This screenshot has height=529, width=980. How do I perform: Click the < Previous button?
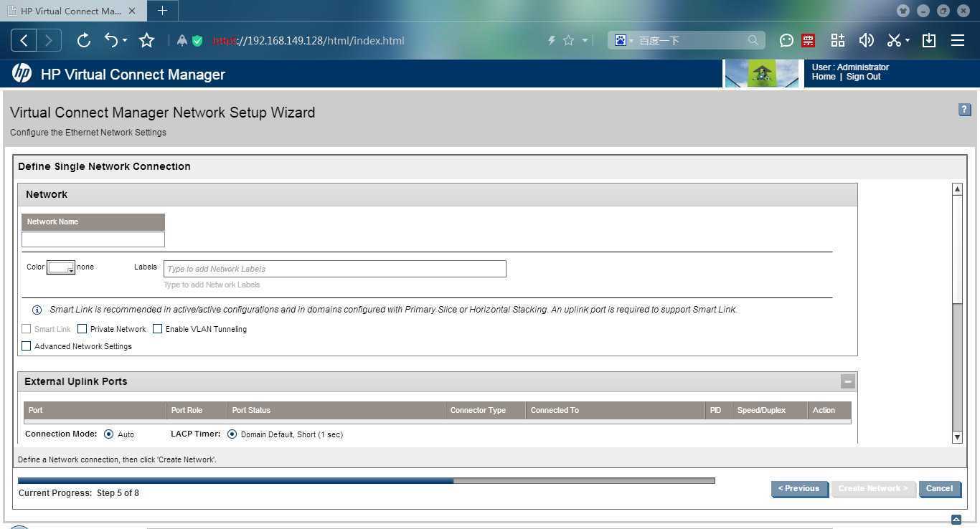coord(799,489)
